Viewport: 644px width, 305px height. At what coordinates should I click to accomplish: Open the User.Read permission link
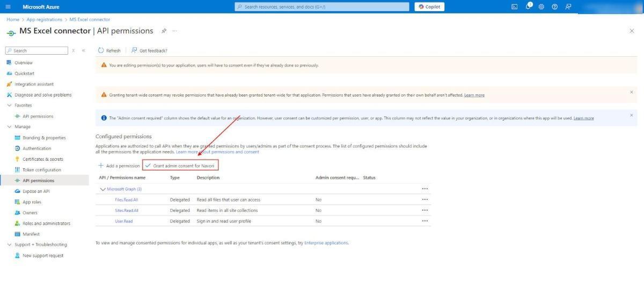point(124,221)
